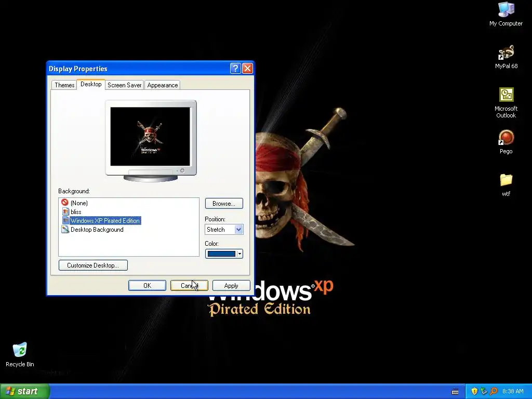Choose (None) in the Background list
This screenshot has width=532, height=399.
click(x=79, y=203)
